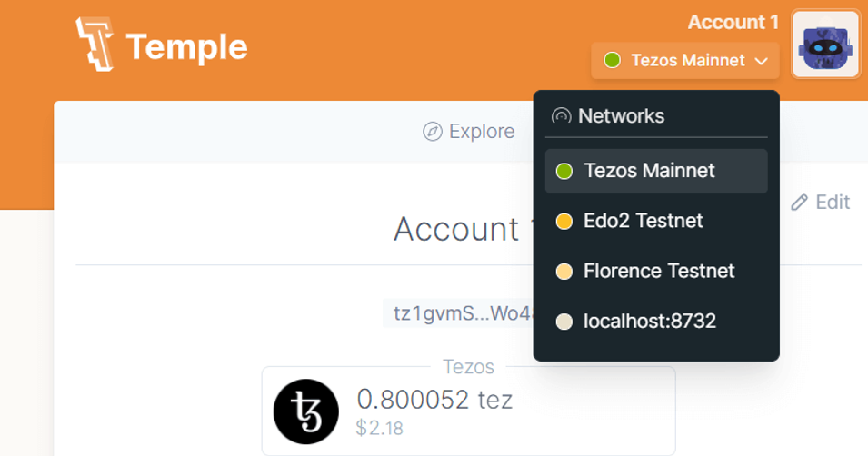This screenshot has height=456, width=868.
Task: Switch to Florence Testnet network
Action: pyautogui.click(x=656, y=272)
